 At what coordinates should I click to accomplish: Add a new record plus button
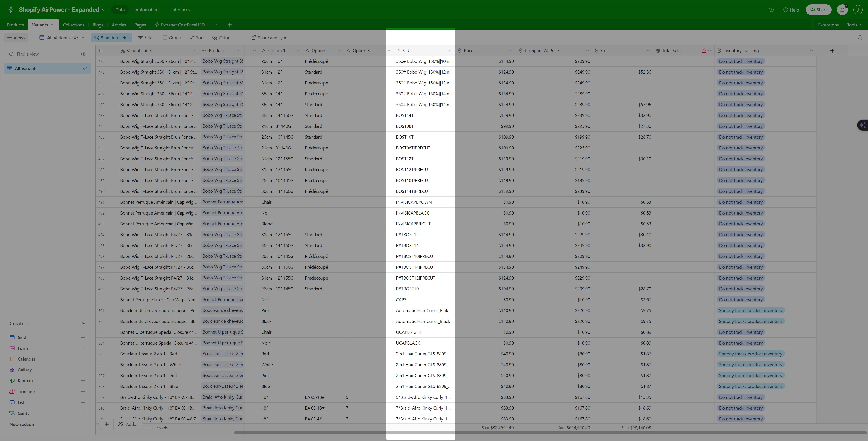click(x=106, y=424)
